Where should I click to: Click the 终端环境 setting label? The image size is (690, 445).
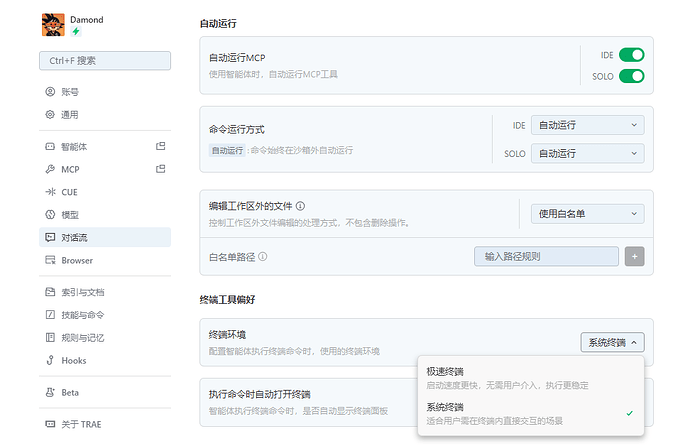[228, 335]
